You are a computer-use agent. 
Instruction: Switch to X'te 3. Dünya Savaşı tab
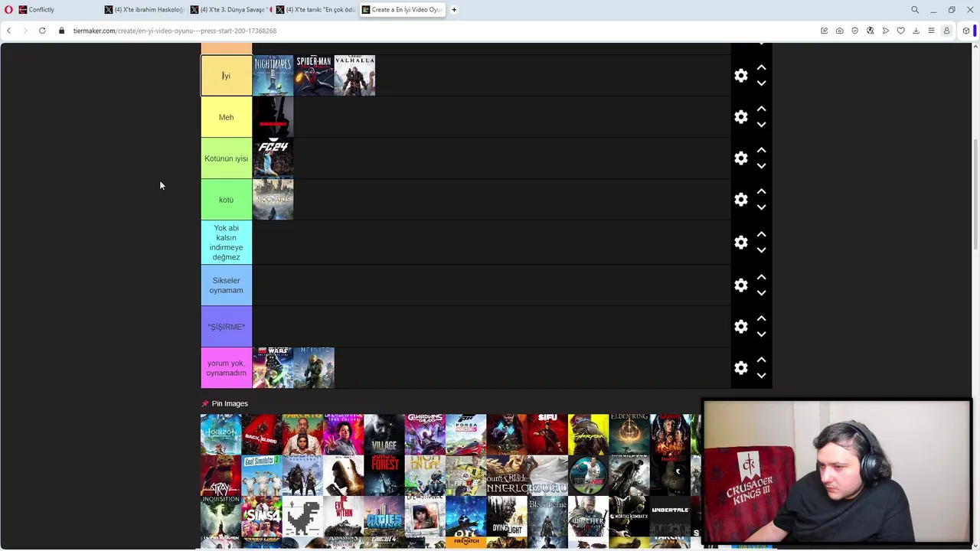pyautogui.click(x=229, y=10)
